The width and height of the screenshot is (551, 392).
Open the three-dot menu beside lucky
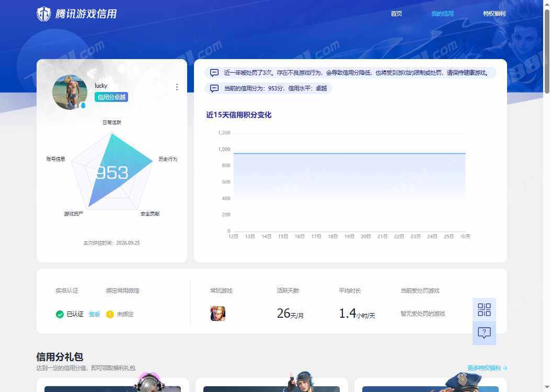[x=177, y=87]
